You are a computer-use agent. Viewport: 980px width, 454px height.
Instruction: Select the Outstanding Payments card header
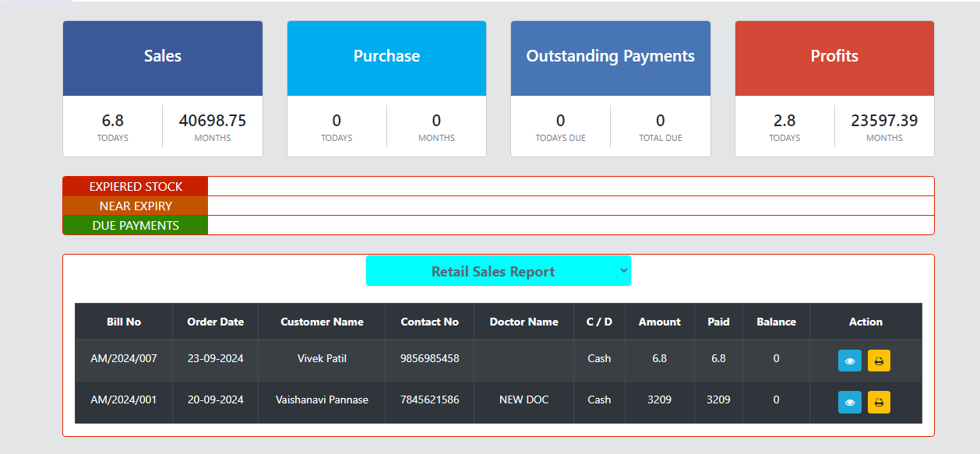click(x=610, y=57)
